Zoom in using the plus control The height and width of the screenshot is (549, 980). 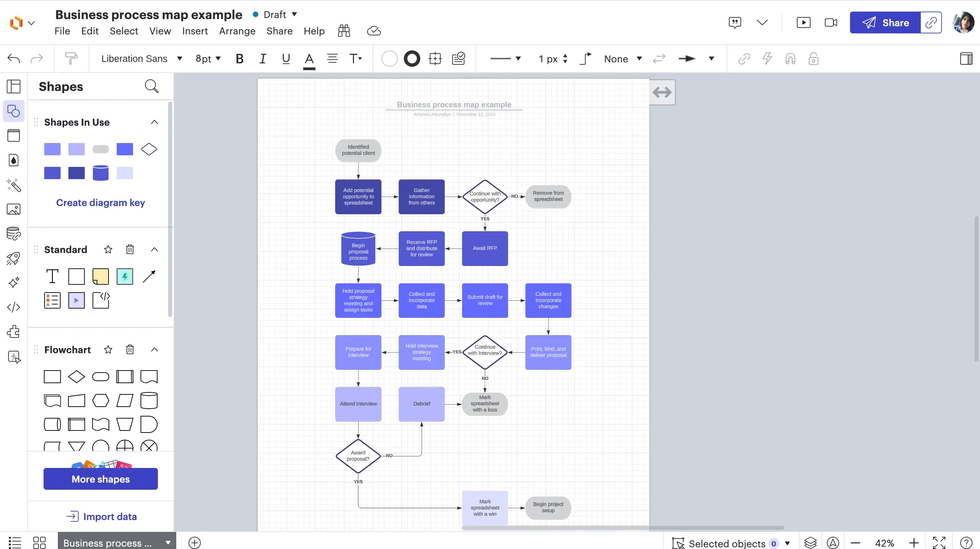[x=914, y=543]
